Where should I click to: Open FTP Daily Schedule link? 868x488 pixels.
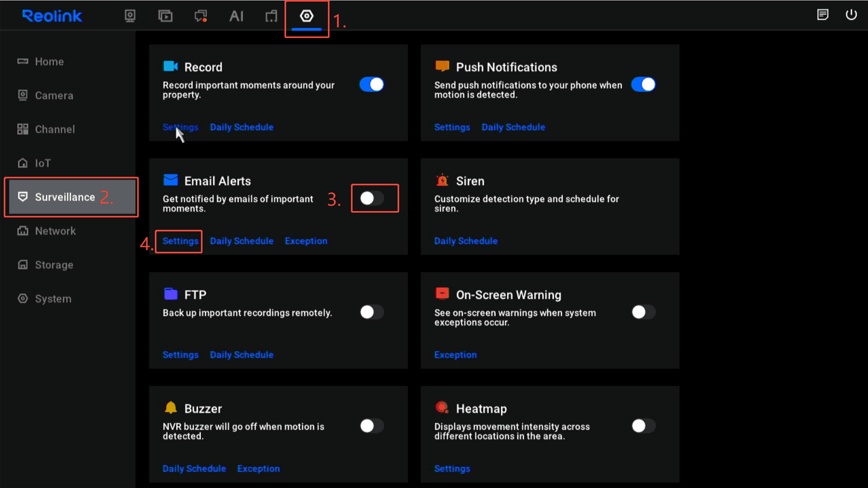[x=242, y=355]
